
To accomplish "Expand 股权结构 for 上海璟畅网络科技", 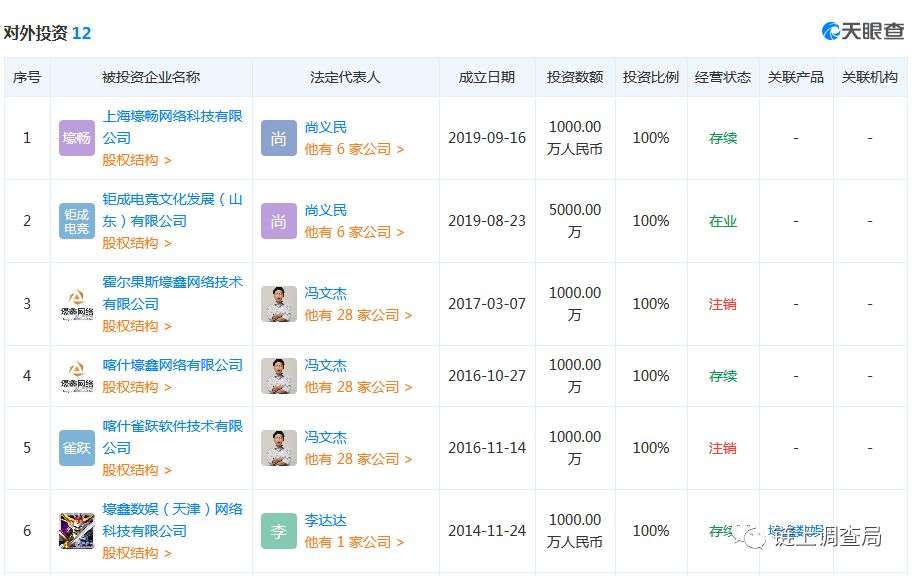I will pyautogui.click(x=137, y=160).
